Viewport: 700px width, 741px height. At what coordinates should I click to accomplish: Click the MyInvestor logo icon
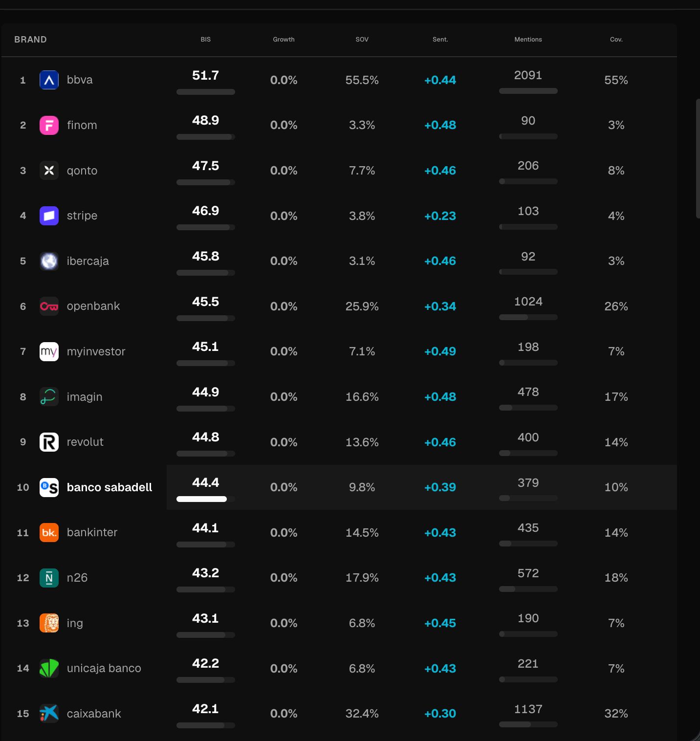pos(49,351)
